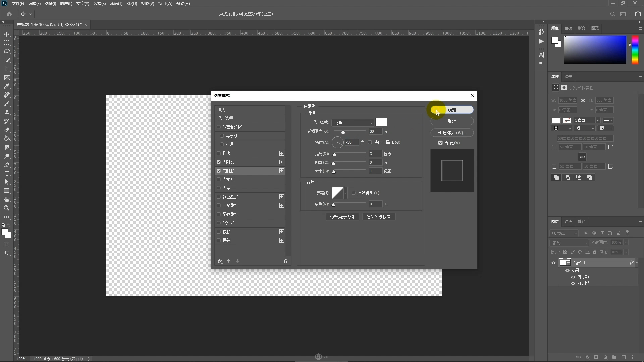This screenshot has width=644, height=362.
Task: Open the 滤镜(T) menu
Action: 116,3
